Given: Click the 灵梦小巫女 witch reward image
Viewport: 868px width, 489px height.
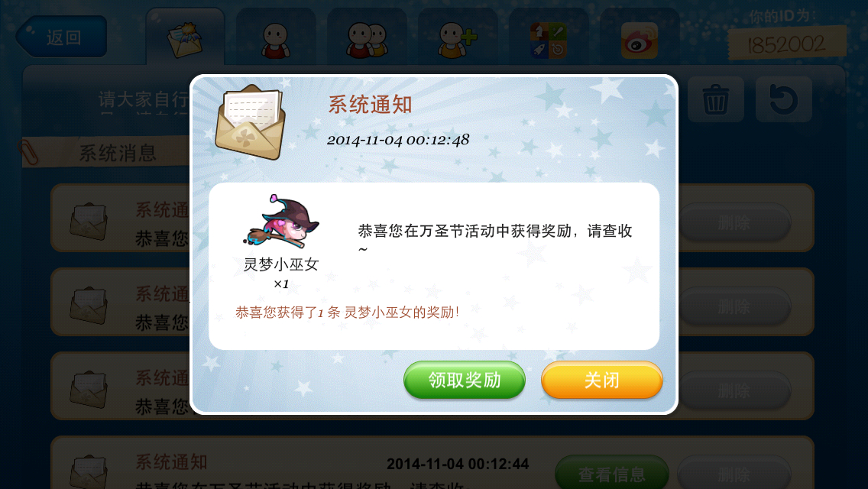Looking at the screenshot, I should point(281,221).
